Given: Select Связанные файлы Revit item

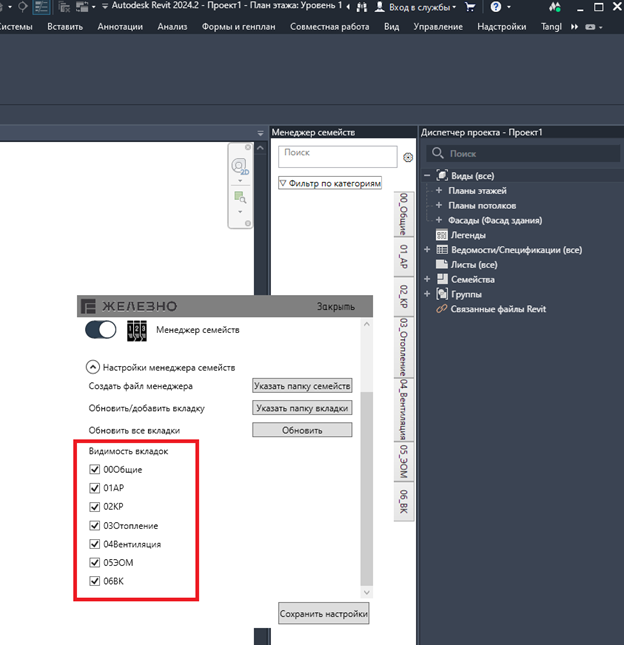Looking at the screenshot, I should pyautogui.click(x=498, y=309).
